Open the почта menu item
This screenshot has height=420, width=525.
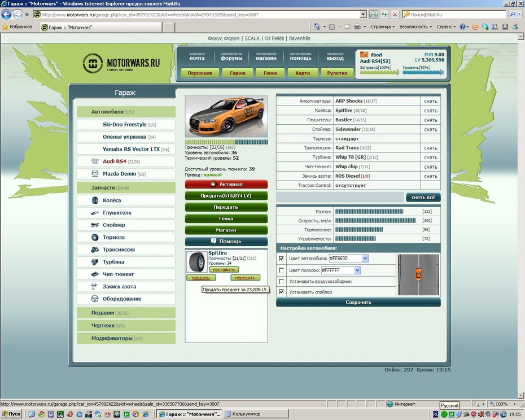[197, 58]
